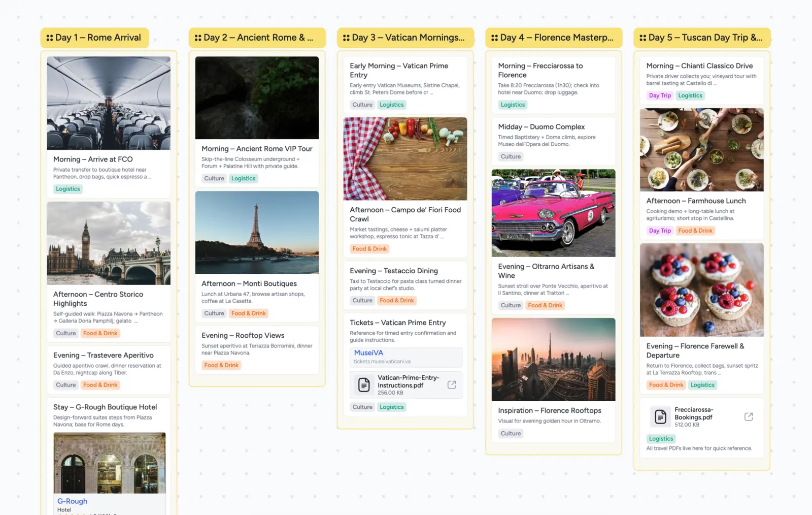Expand the Day 5 – Tuscan Day Trip title
The height and width of the screenshot is (515, 812).
coord(705,37)
